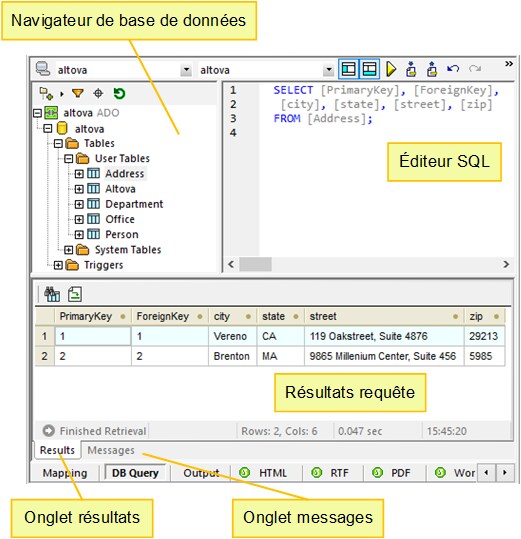Image resolution: width=521 pixels, height=539 pixels.
Task: Switch to the Messages tab
Action: click(111, 450)
